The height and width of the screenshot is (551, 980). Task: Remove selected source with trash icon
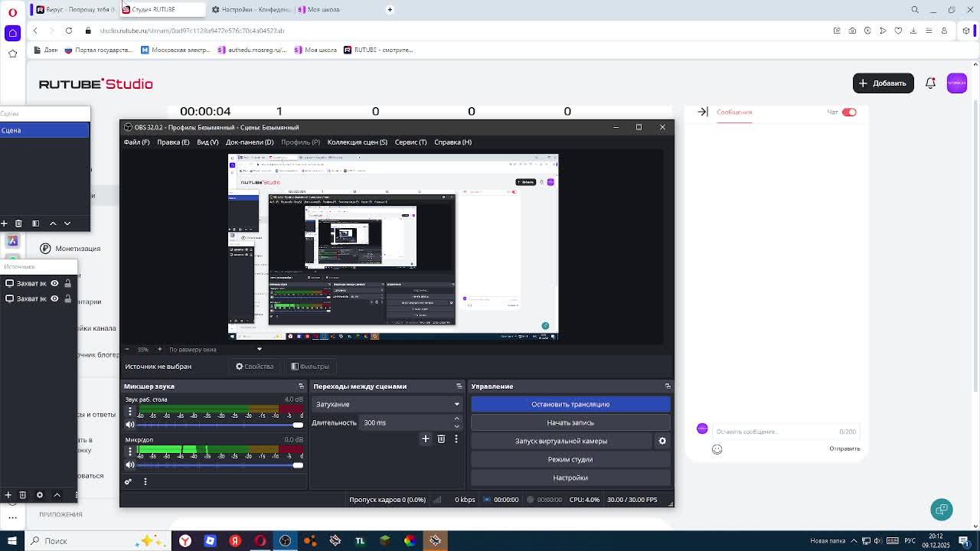click(x=22, y=495)
